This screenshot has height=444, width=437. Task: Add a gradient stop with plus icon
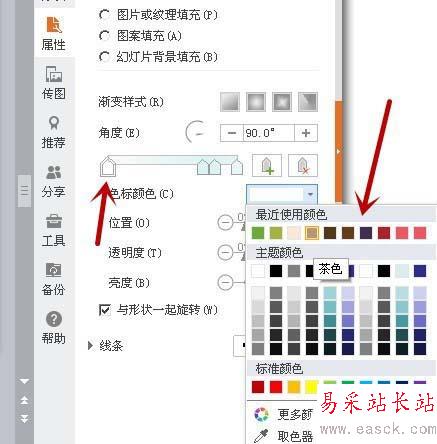click(267, 165)
